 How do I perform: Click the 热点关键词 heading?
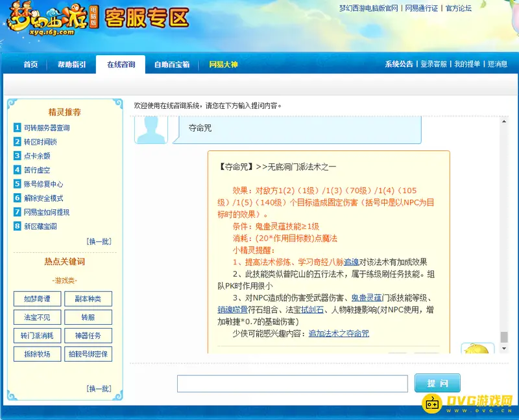tap(65, 262)
